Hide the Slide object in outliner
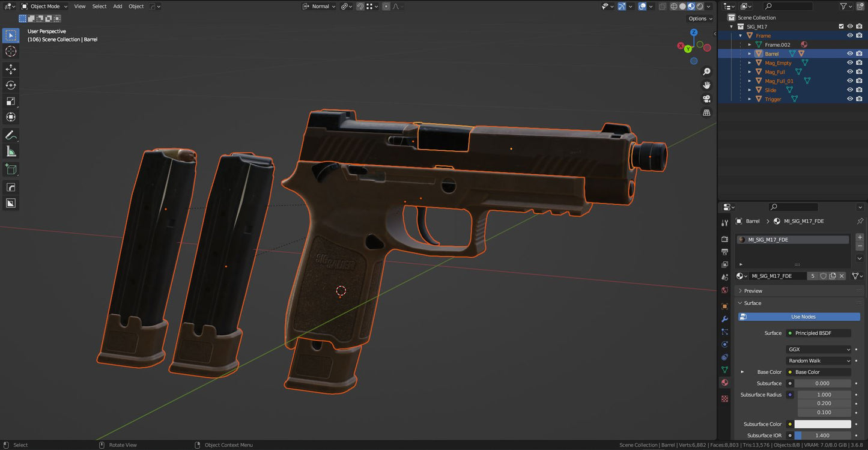This screenshot has width=868, height=450. [x=849, y=90]
